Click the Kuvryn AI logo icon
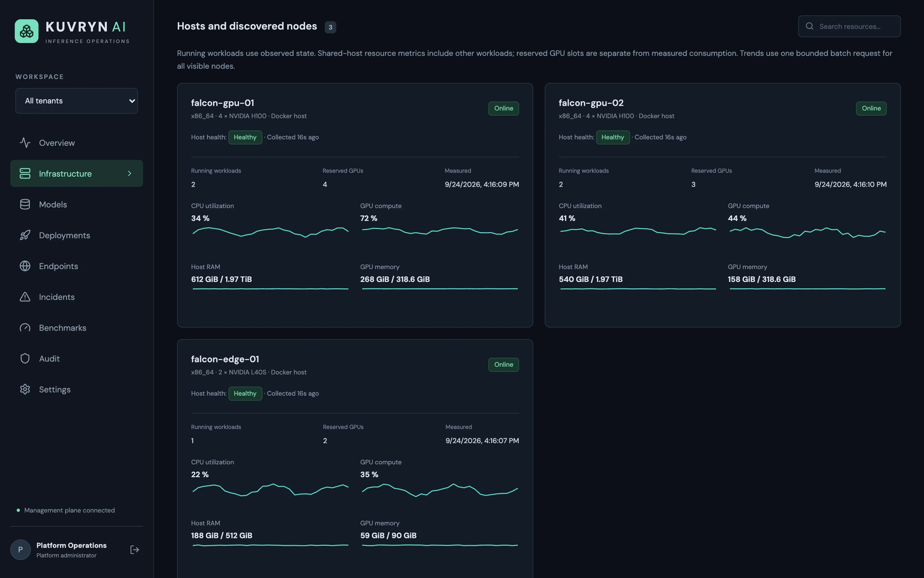 tap(26, 31)
